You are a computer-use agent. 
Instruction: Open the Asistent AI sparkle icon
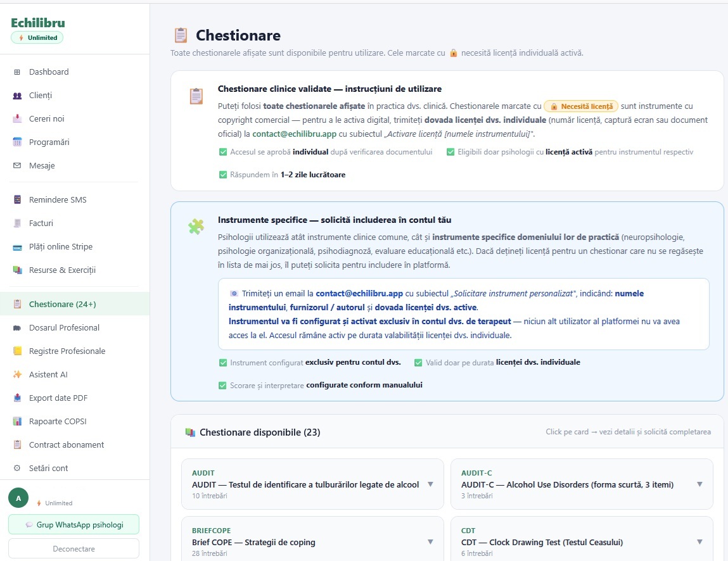(18, 374)
